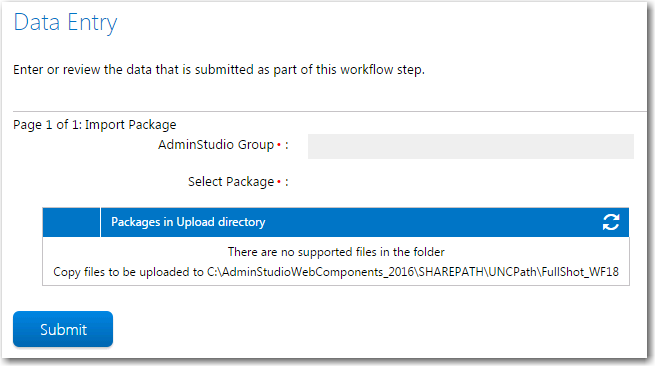Click the red required marker beside Select Package
Screen dimensions: 655x366
point(279,182)
